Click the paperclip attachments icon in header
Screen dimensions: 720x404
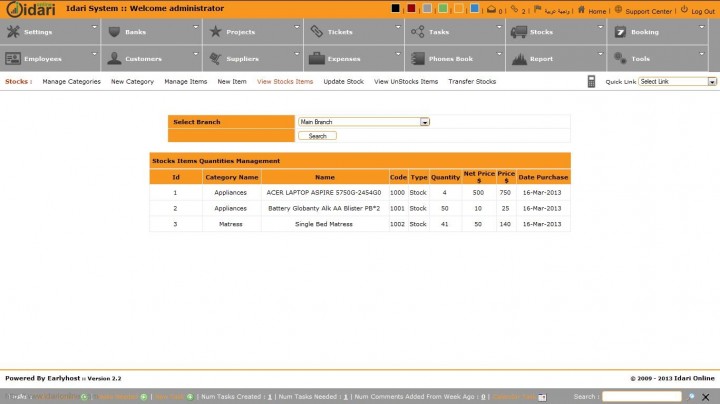(514, 9)
